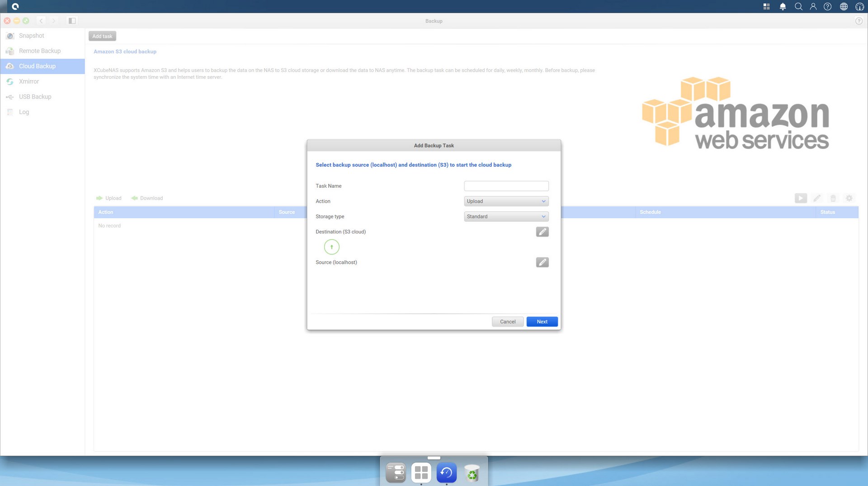The width and height of the screenshot is (868, 486).
Task: Click the QSAN logo in the top bar
Action: [15, 6]
